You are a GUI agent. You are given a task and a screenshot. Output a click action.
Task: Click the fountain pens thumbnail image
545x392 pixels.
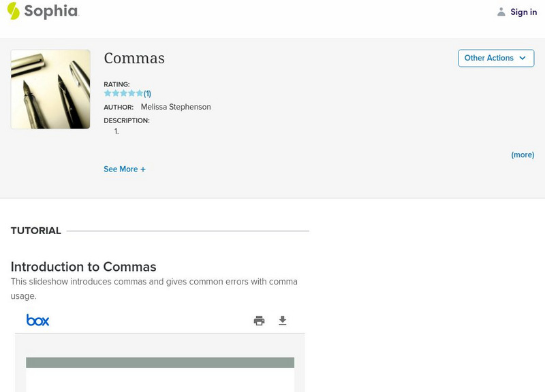pos(50,89)
